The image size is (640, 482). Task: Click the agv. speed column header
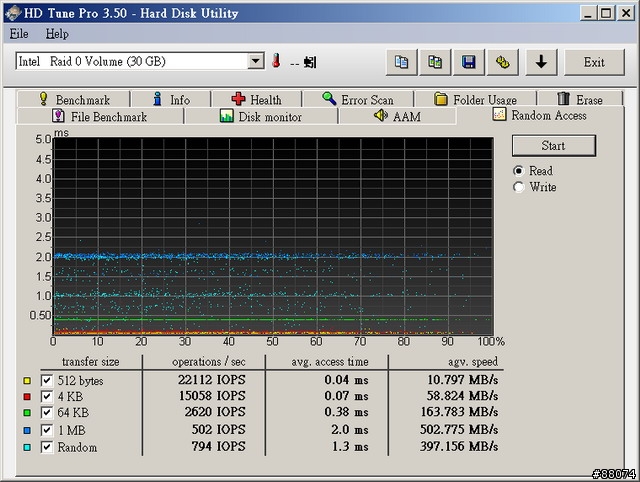pos(473,362)
